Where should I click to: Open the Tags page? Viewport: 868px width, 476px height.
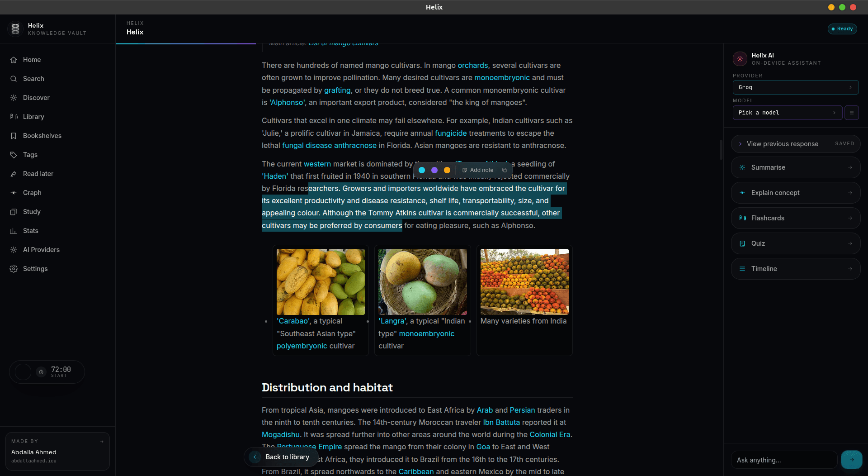[57, 155]
